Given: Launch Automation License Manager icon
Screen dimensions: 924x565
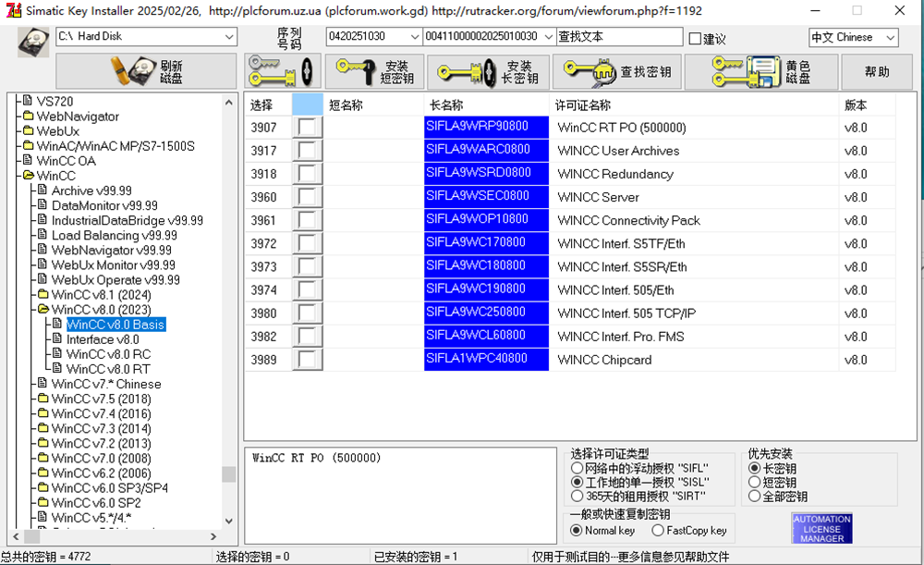Looking at the screenshot, I should pos(821,528).
